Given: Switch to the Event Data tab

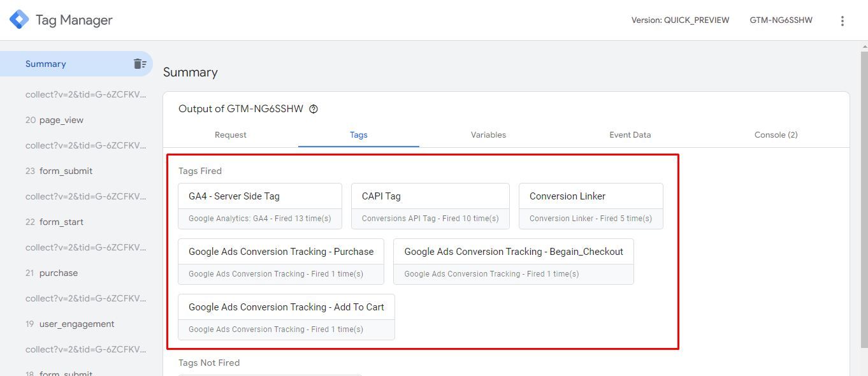Looking at the screenshot, I should click(630, 134).
